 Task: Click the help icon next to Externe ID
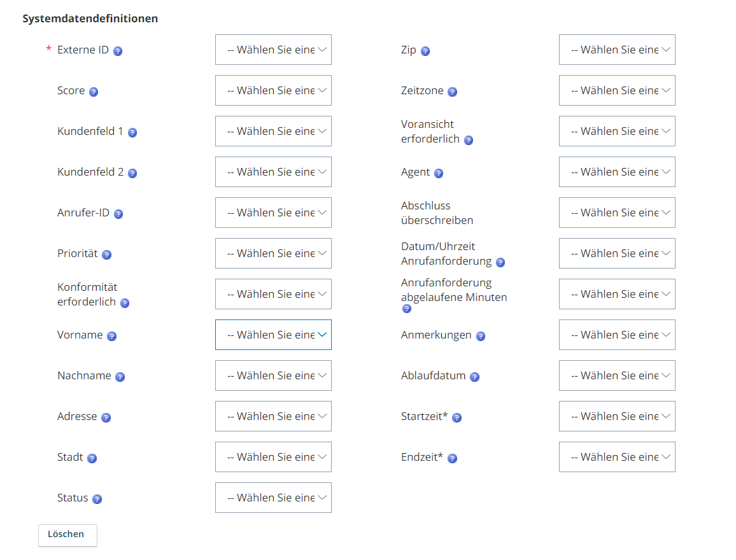click(x=118, y=51)
